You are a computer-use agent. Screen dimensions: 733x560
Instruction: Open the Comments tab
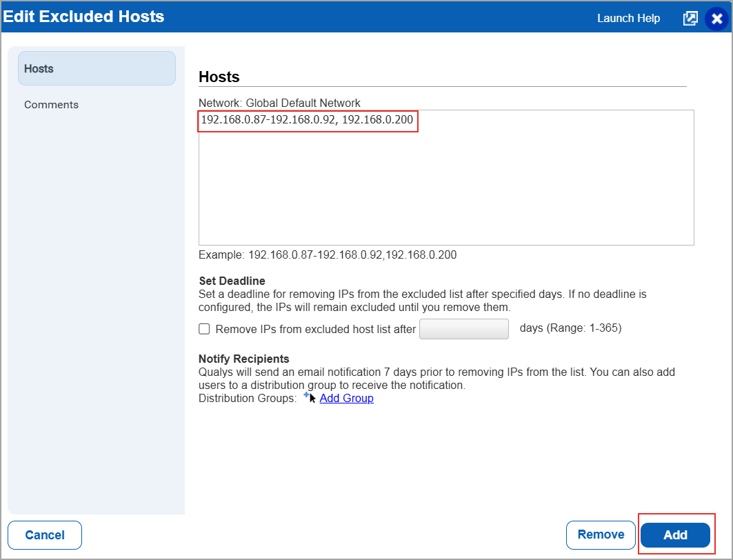52,105
